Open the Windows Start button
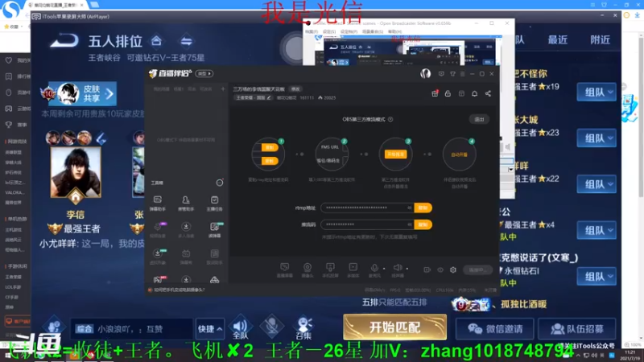The height and width of the screenshot is (362, 644). point(7,355)
